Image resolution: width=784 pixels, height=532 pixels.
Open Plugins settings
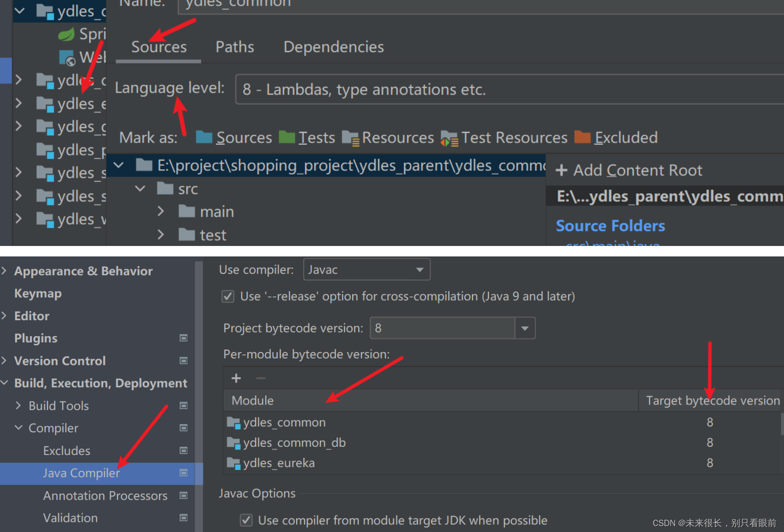36,338
